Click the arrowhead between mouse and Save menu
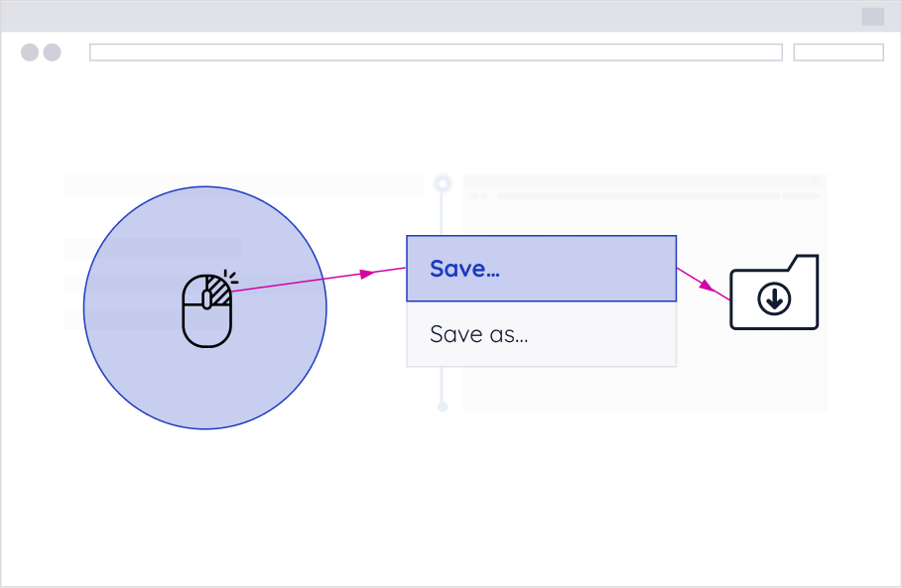Image resolution: width=902 pixels, height=588 pixels. click(x=368, y=273)
